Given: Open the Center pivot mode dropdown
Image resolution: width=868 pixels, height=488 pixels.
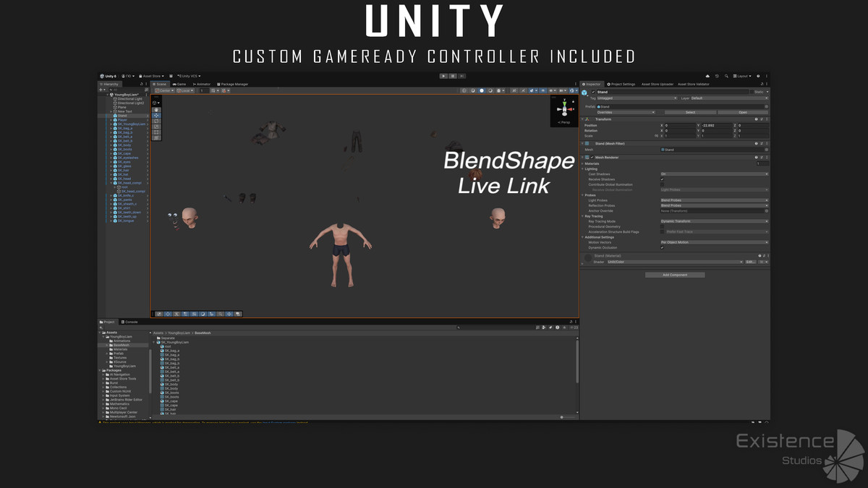Looking at the screenshot, I should tap(165, 90).
